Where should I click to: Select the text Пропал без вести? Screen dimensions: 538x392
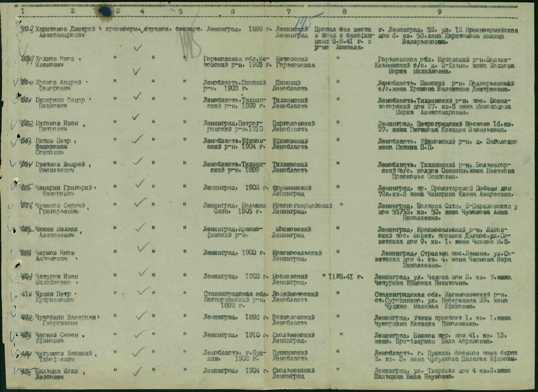tap(343, 30)
